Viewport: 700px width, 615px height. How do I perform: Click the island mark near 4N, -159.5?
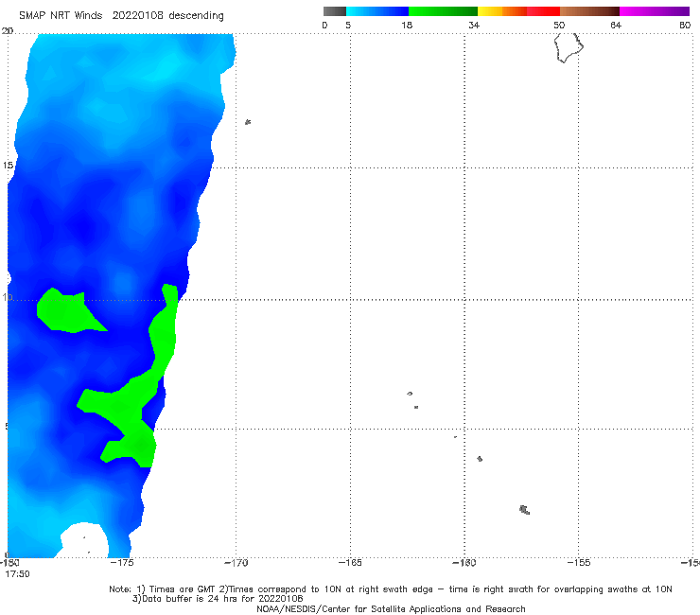480,459
